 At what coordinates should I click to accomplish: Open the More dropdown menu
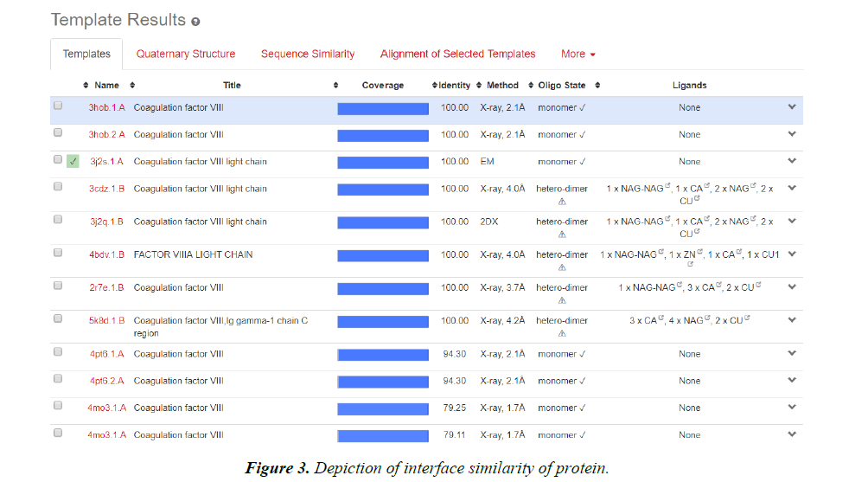click(x=578, y=54)
